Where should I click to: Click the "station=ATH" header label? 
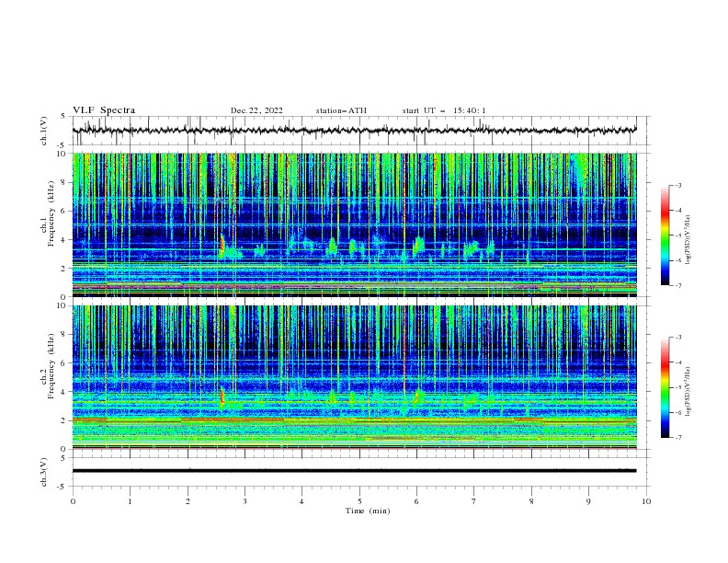click(341, 110)
